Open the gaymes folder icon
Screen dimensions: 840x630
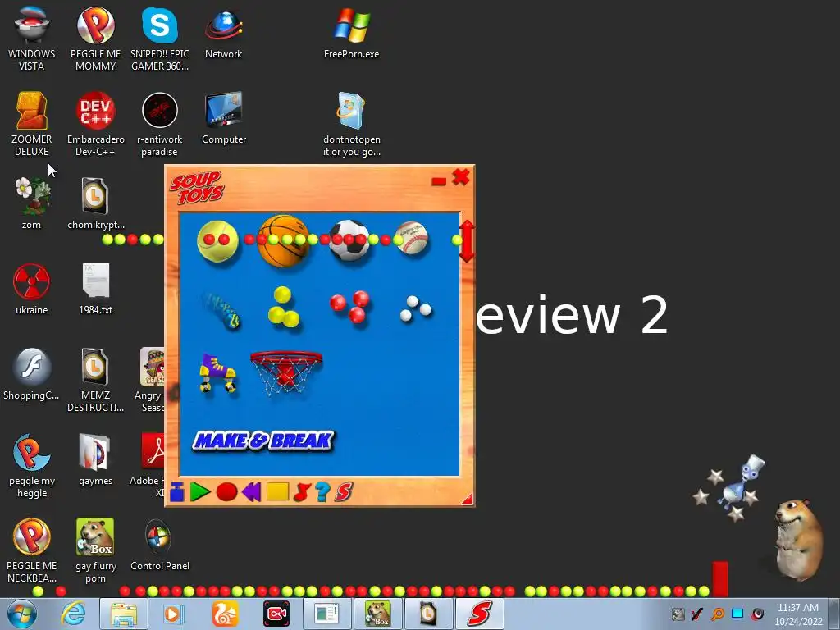[x=95, y=459]
